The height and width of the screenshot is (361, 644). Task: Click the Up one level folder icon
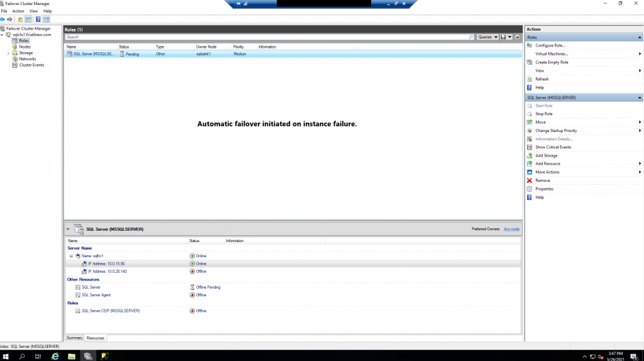coord(20,19)
